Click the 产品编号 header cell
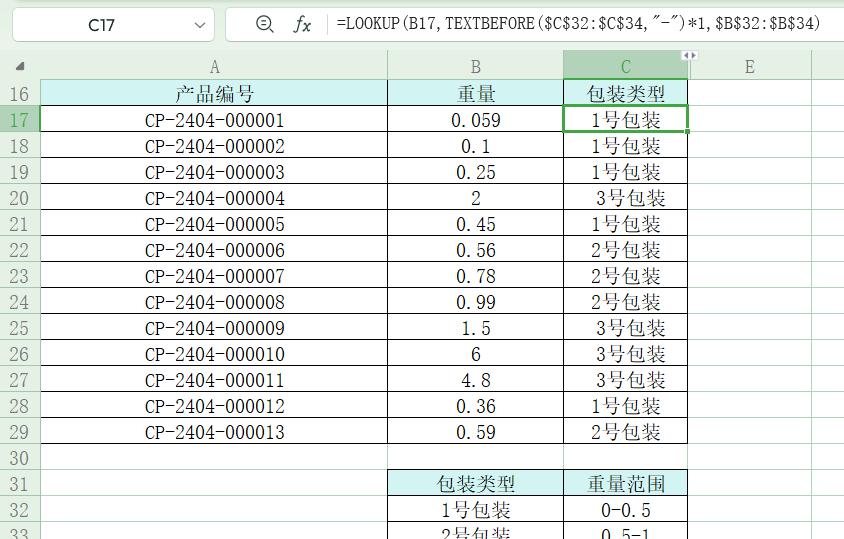 point(214,93)
